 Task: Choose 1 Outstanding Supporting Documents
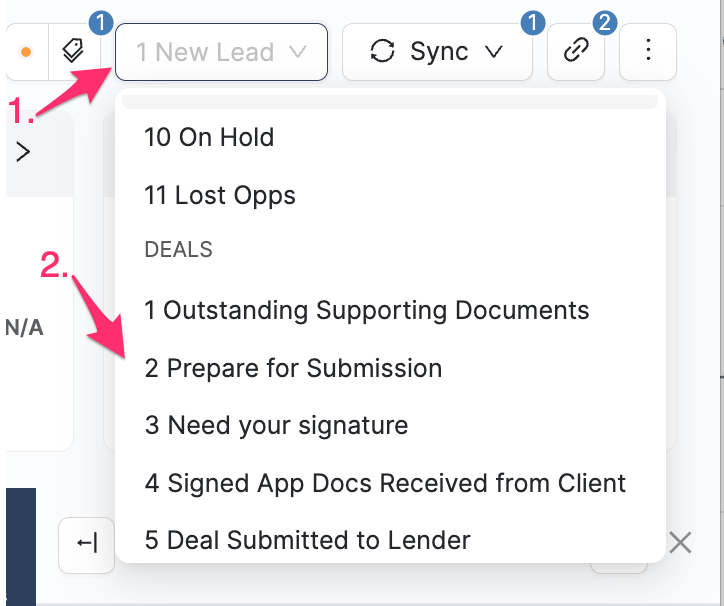tap(366, 310)
